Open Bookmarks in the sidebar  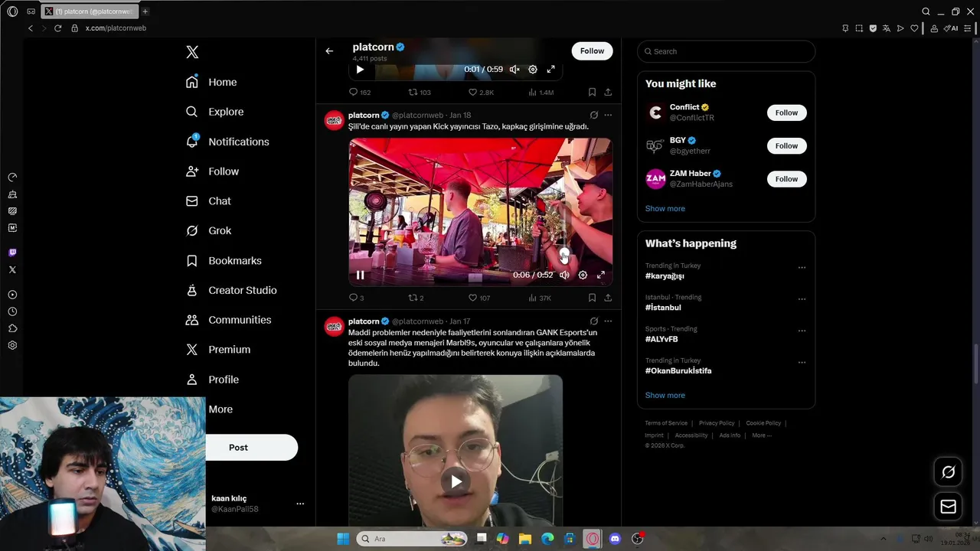point(224,261)
